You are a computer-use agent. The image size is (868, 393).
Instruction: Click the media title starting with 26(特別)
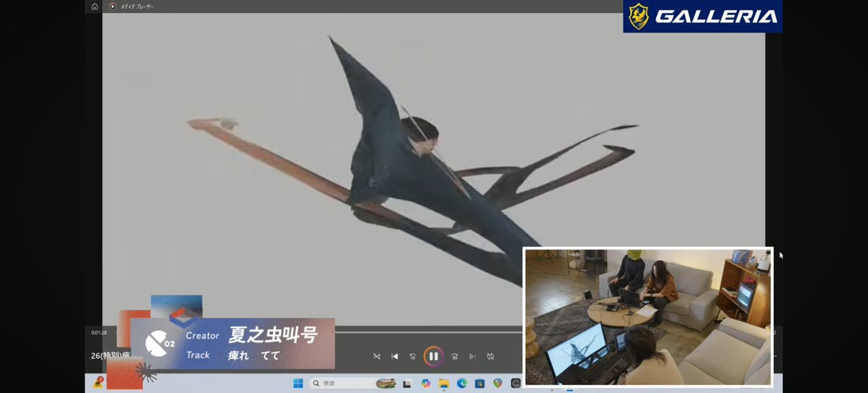(x=110, y=355)
